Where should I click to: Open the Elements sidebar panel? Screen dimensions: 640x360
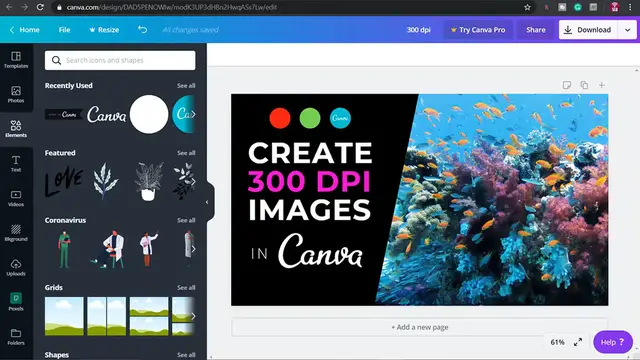(16, 129)
